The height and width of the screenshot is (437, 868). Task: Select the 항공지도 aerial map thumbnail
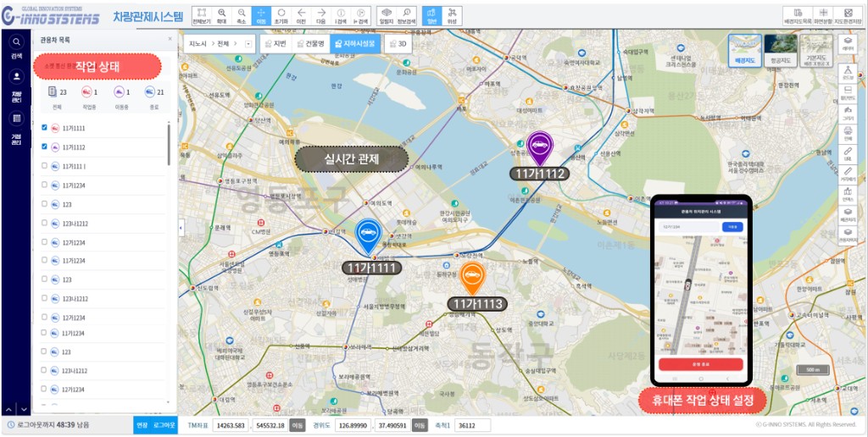tap(779, 49)
